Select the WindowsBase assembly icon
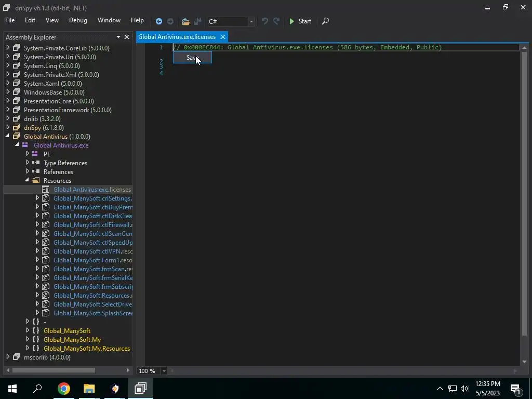The image size is (532, 399). 16,92
